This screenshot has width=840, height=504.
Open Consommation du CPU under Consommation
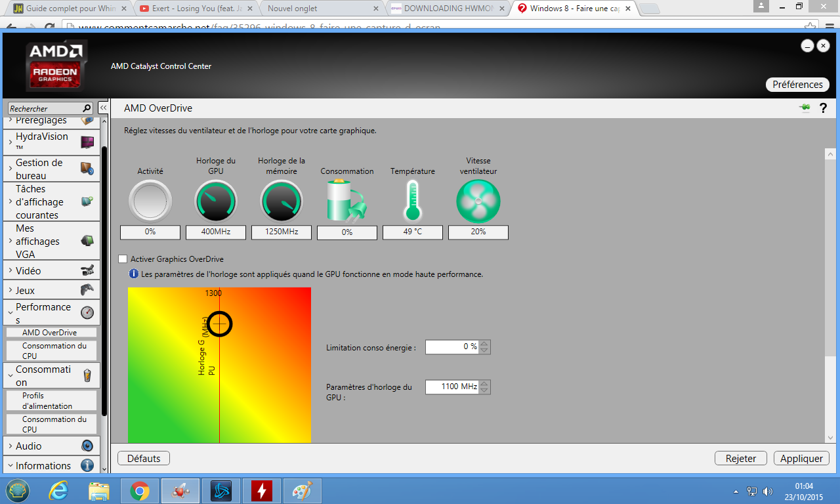(x=51, y=424)
